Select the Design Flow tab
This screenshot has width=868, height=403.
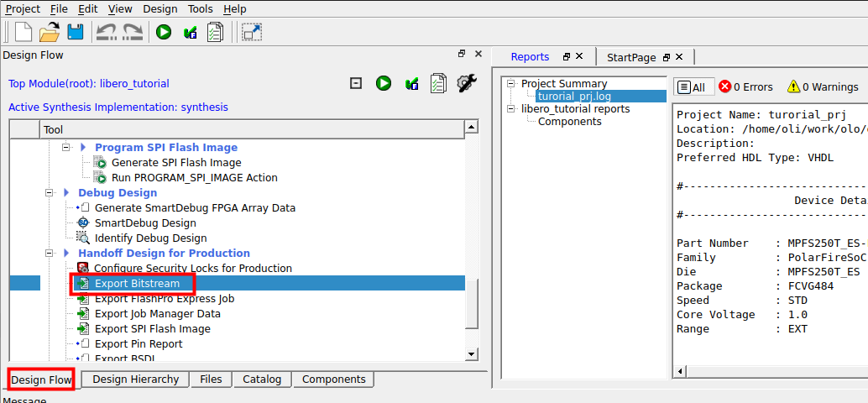coord(41,379)
